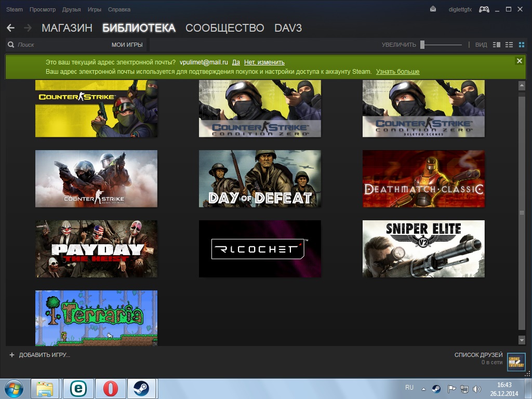Open the Справка menu
The width and height of the screenshot is (532, 399).
[119, 9]
